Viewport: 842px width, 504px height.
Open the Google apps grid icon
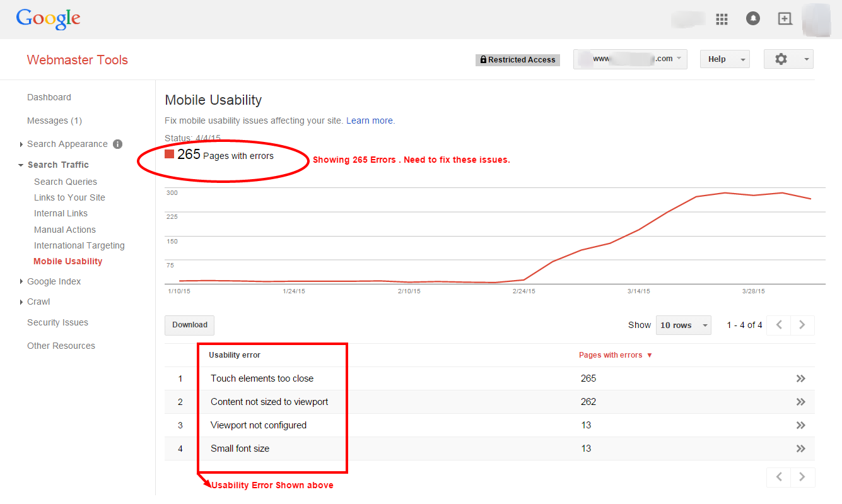click(722, 19)
